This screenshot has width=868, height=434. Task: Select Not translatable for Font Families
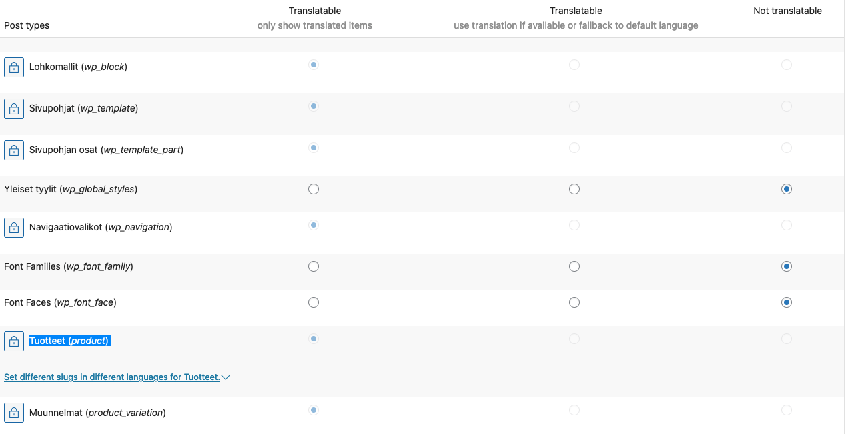(x=787, y=266)
